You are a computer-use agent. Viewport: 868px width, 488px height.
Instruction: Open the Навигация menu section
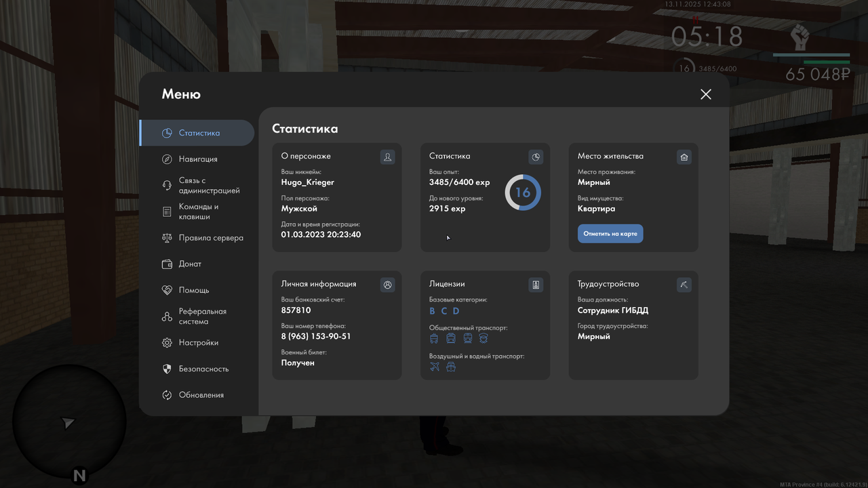[197, 159]
